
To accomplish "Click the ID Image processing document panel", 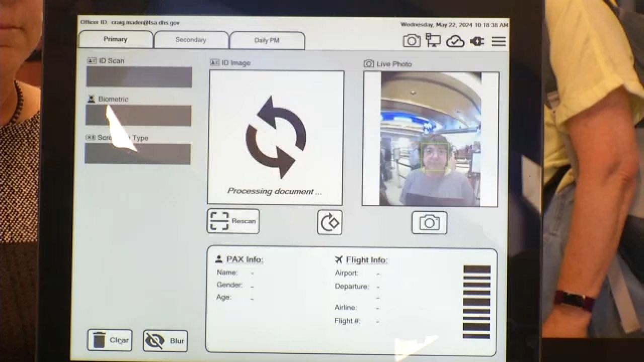I will pos(276,138).
